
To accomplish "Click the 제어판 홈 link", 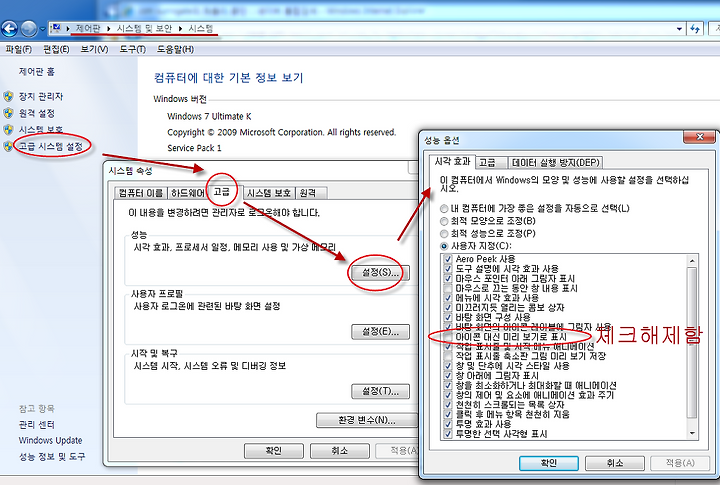I will point(36,72).
